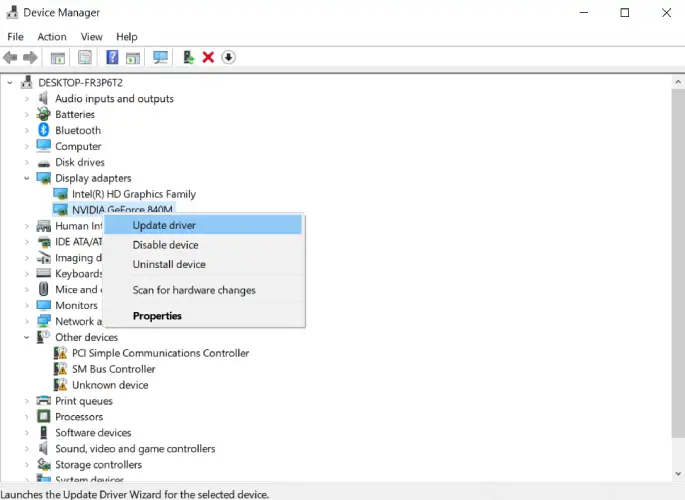Click the down-arrow Disable device toolbar icon
685x500 pixels.
coord(228,57)
